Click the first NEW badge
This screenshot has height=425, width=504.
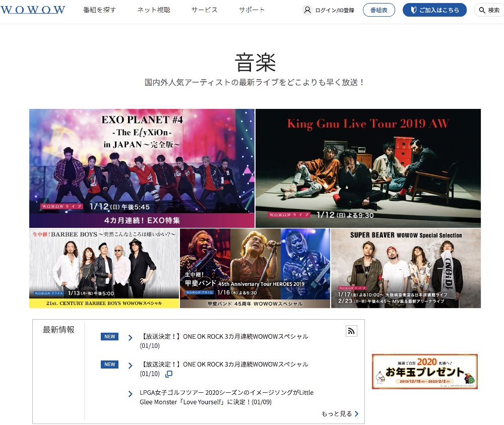pyautogui.click(x=109, y=337)
